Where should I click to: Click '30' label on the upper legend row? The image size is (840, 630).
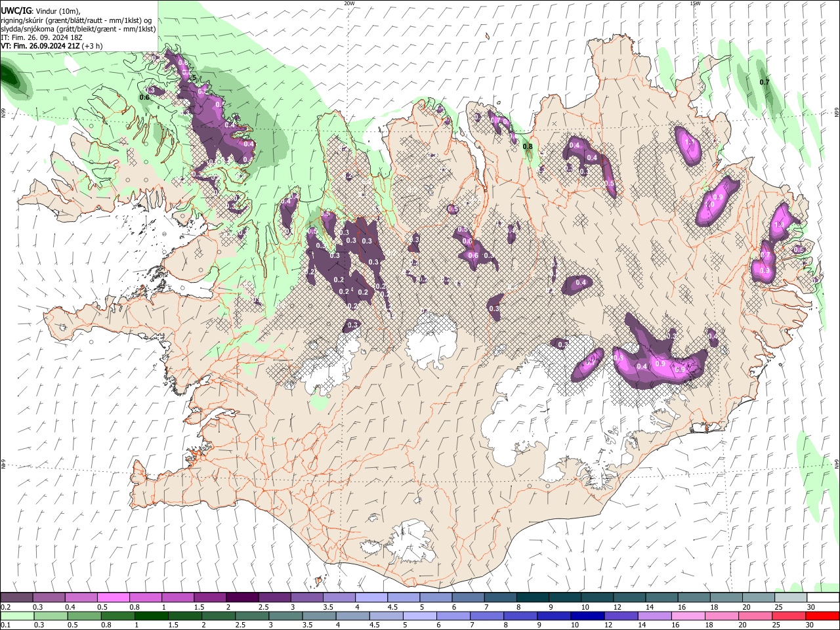[x=811, y=607]
